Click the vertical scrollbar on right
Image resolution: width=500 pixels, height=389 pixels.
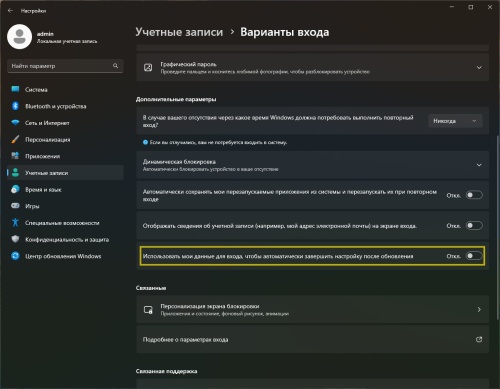click(497, 227)
